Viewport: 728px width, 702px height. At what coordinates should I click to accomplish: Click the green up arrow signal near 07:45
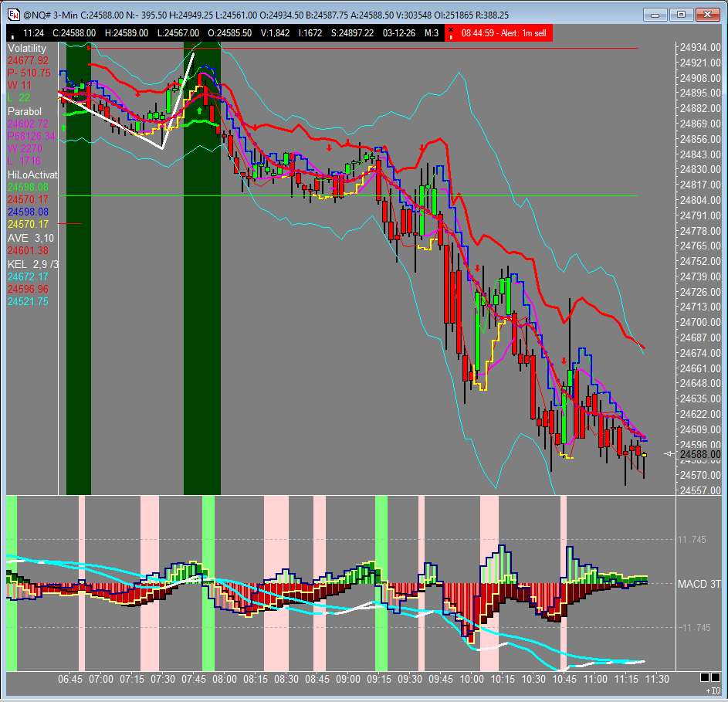click(x=200, y=111)
